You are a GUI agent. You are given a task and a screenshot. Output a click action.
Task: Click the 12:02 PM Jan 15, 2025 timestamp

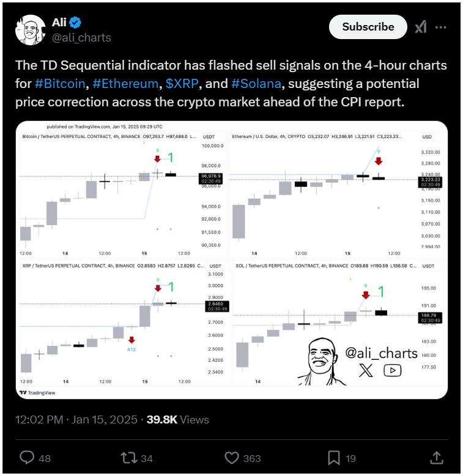click(x=76, y=420)
